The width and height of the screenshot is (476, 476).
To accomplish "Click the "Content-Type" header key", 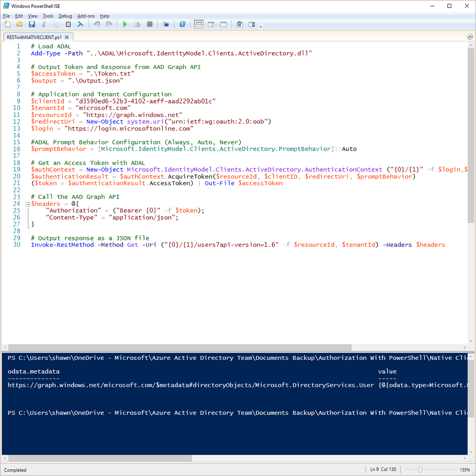I will [71, 217].
